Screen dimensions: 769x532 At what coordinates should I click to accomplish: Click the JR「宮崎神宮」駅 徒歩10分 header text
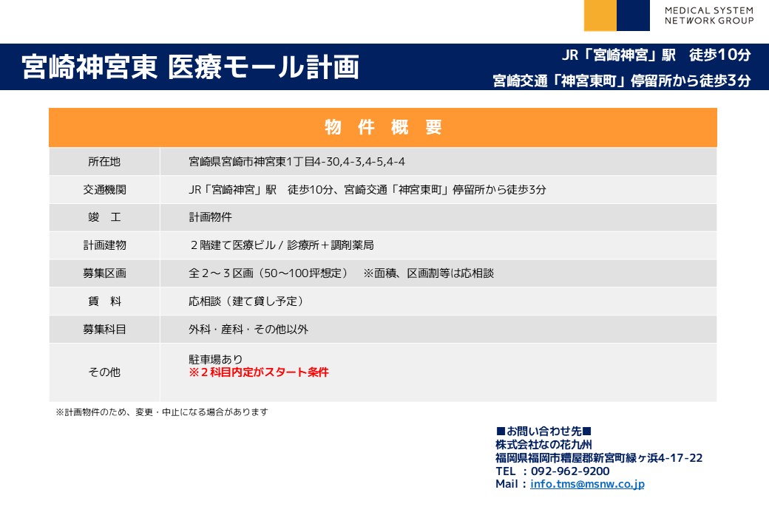tap(656, 55)
